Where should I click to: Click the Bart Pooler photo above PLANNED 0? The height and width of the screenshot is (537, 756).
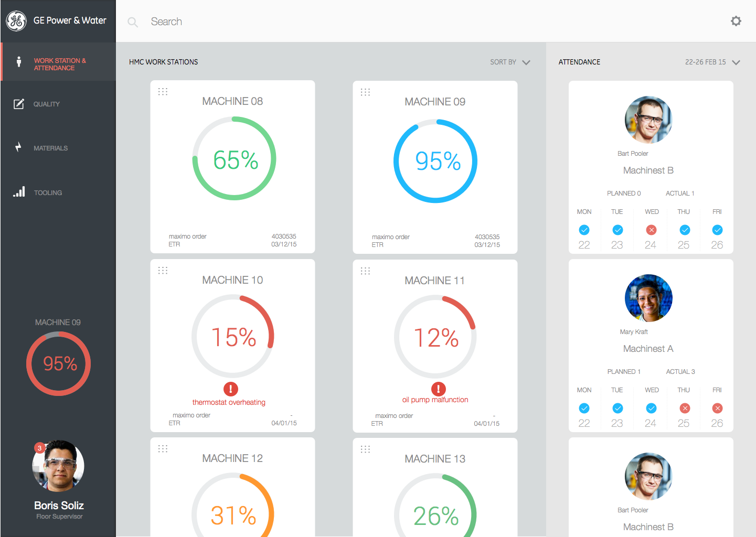coord(648,120)
